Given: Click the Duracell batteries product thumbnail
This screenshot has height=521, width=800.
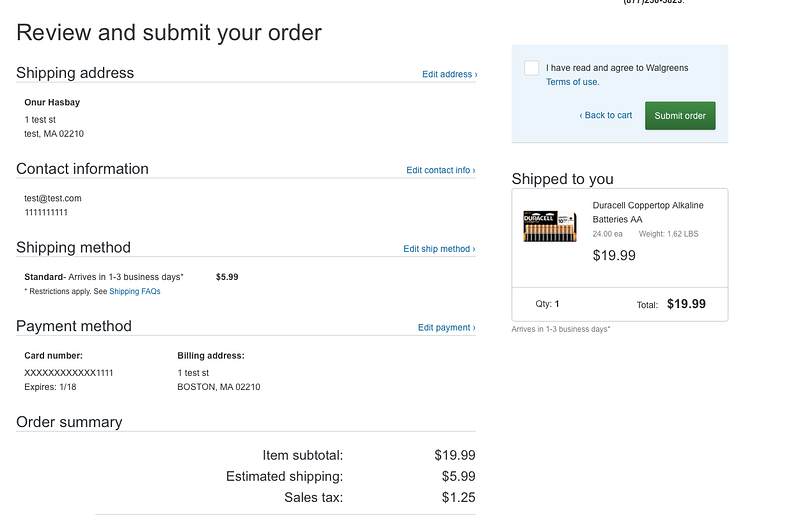Looking at the screenshot, I should 550,226.
